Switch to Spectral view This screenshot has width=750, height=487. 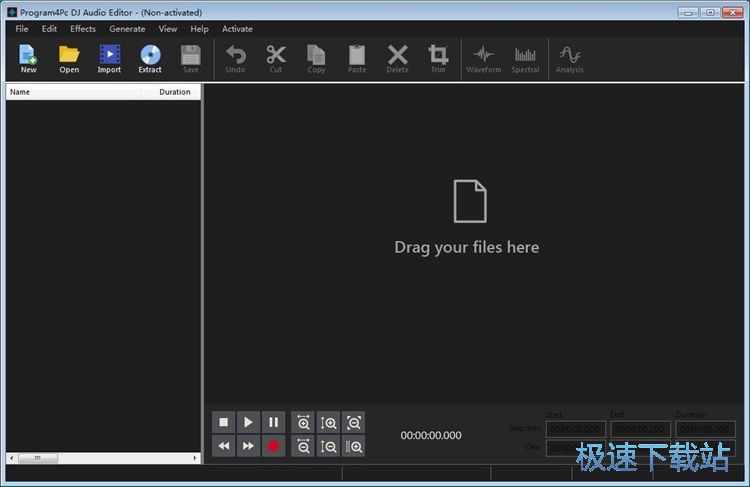(525, 58)
